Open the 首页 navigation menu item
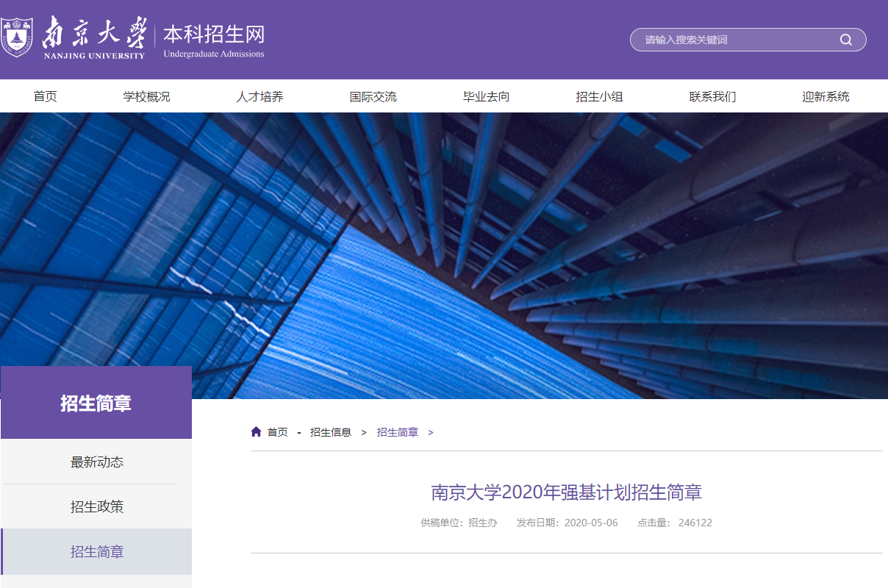 point(46,96)
